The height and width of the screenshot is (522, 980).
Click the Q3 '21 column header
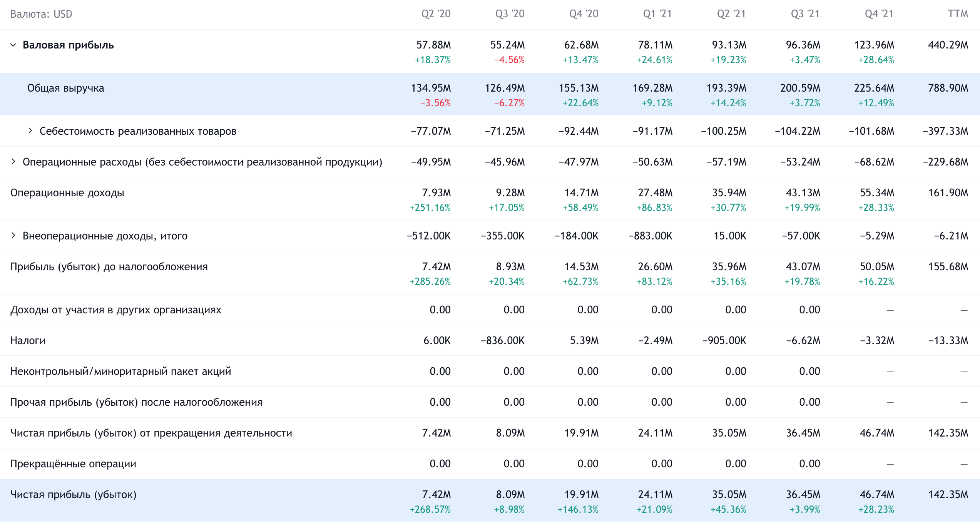805,14
